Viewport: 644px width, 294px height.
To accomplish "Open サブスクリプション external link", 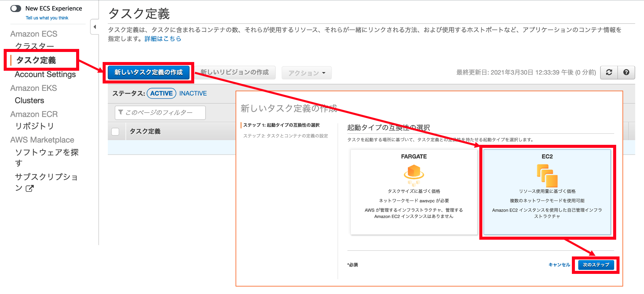I will point(47,182).
